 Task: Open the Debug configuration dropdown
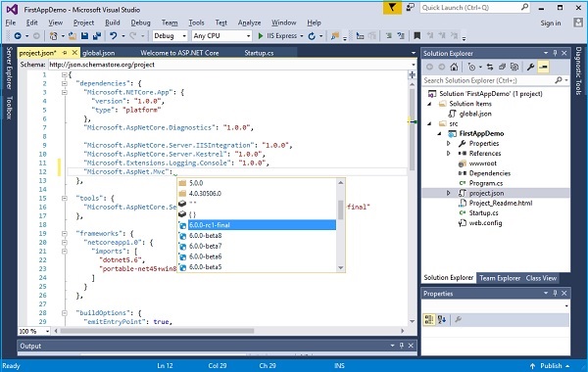click(170, 36)
